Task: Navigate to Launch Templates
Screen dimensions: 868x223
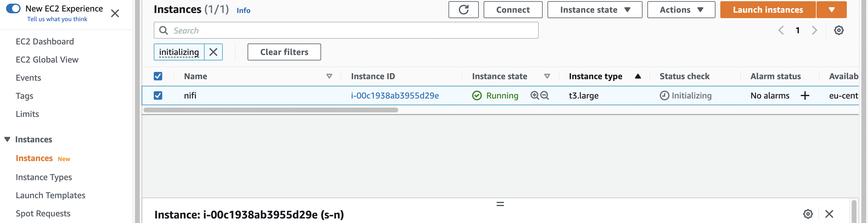Action: 51,195
